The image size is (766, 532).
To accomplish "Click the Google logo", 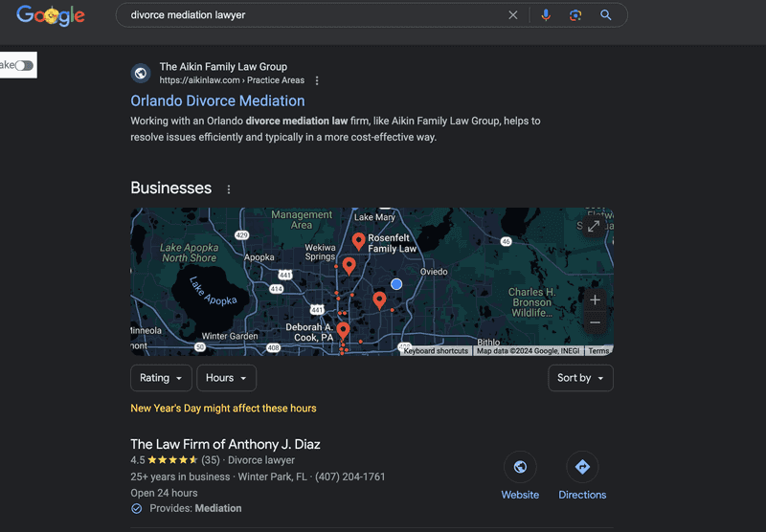I will click(x=51, y=15).
